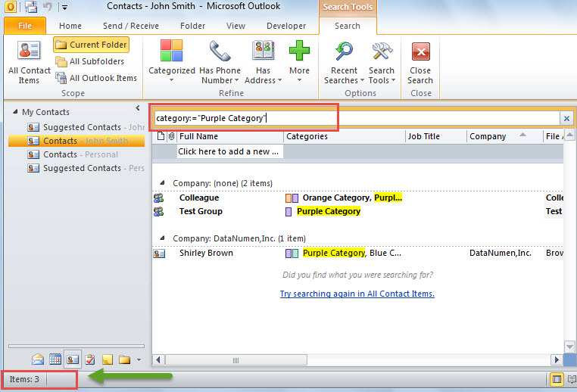Viewport: 577px width, 392px height.
Task: Open Contacts - Personal folder
Action: 73,154
